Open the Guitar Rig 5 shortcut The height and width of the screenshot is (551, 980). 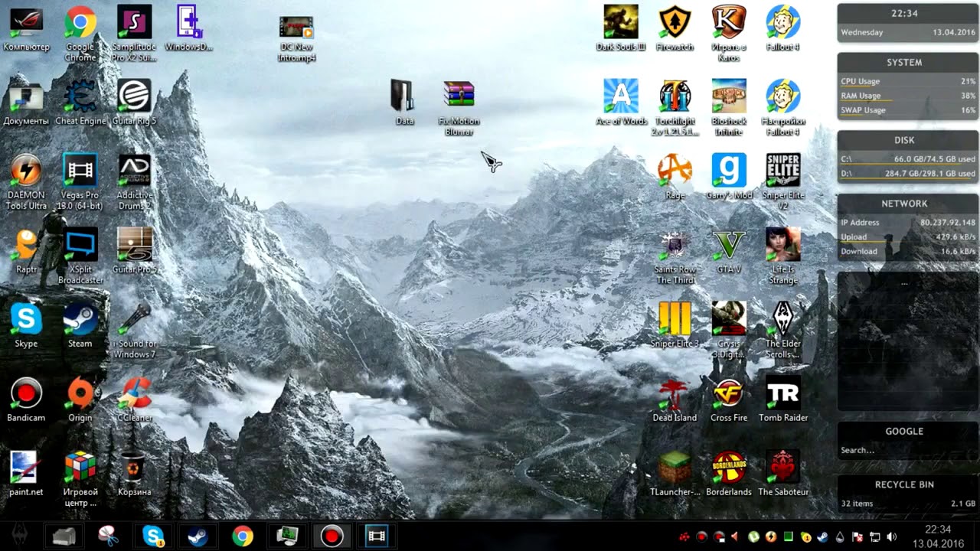click(134, 103)
